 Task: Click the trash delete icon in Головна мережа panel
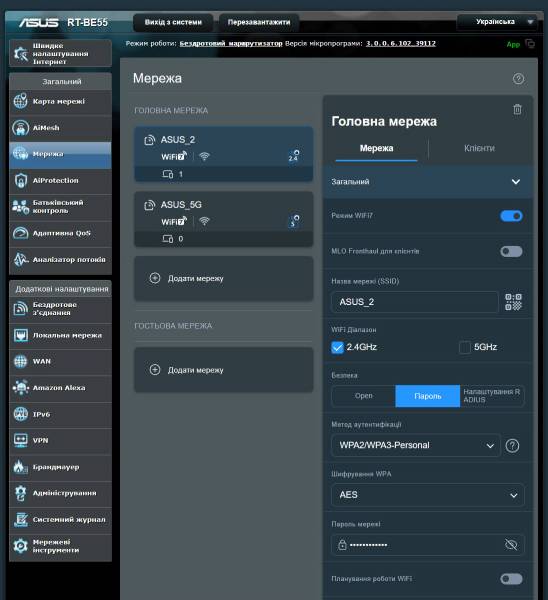(x=517, y=109)
